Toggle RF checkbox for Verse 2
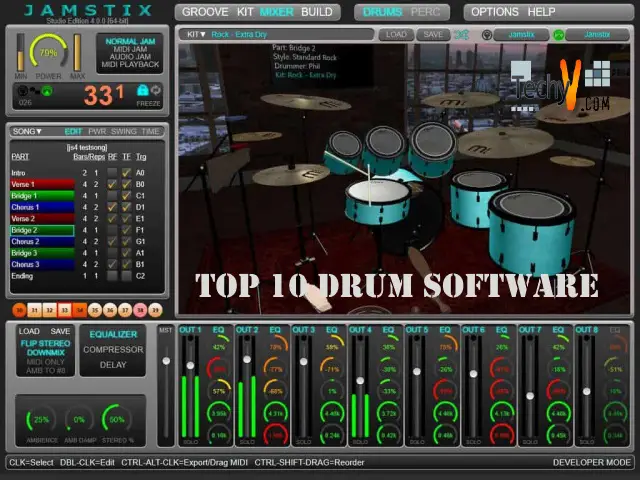Image resolution: width=640 pixels, height=480 pixels. 112,219
